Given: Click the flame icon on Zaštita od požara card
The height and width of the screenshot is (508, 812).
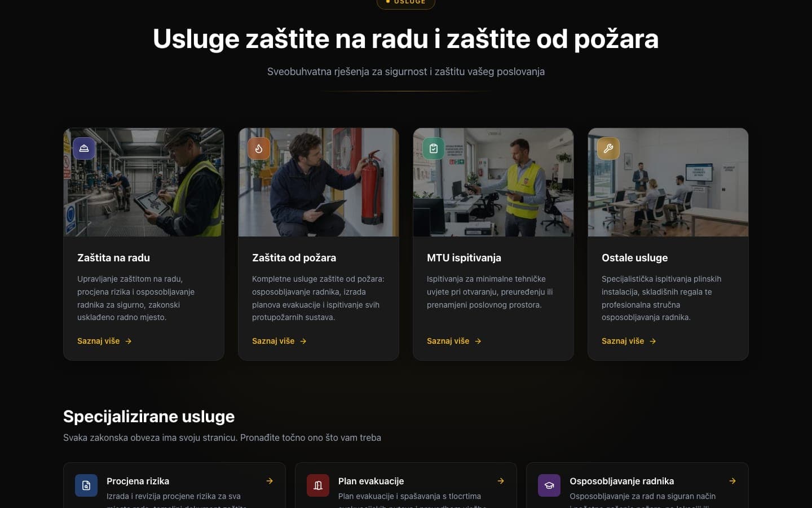Looking at the screenshot, I should (259, 148).
